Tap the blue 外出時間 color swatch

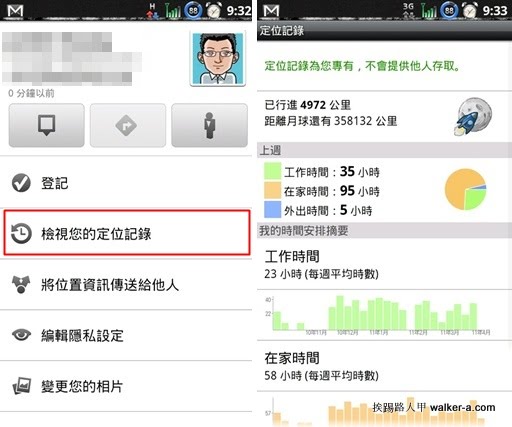(272, 210)
